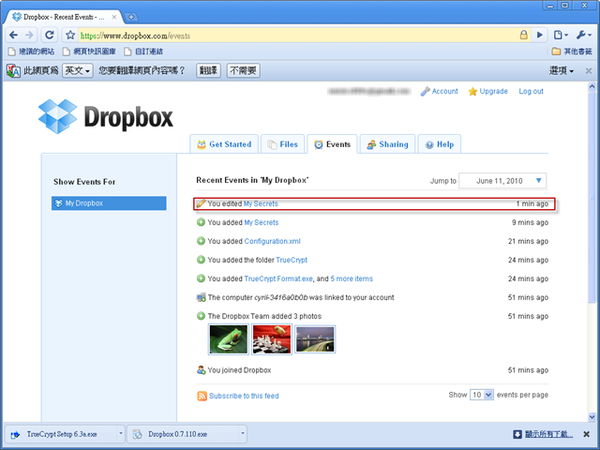Open the green frog photo thumbnail
The width and height of the screenshot is (600, 450).
click(x=228, y=339)
